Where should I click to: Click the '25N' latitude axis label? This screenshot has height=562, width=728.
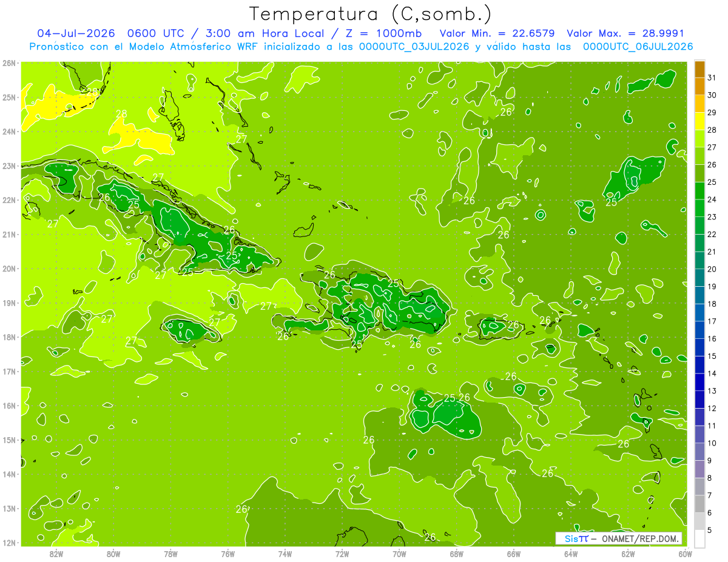coord(10,97)
